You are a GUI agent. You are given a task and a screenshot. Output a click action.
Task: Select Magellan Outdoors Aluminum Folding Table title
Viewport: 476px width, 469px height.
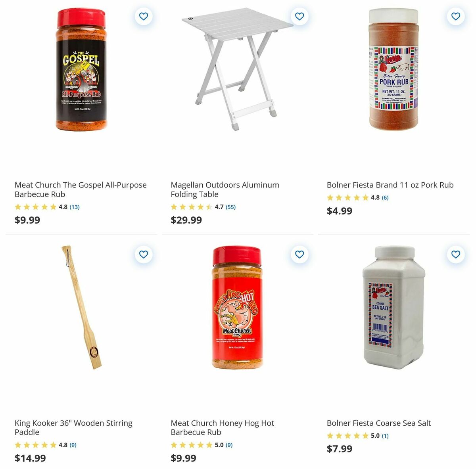225,190
